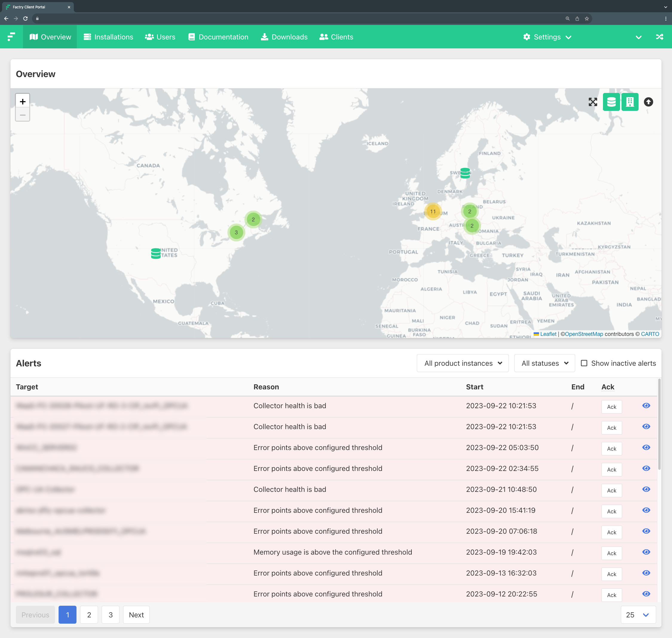
Task: Open the Installations tab
Action: coord(108,37)
